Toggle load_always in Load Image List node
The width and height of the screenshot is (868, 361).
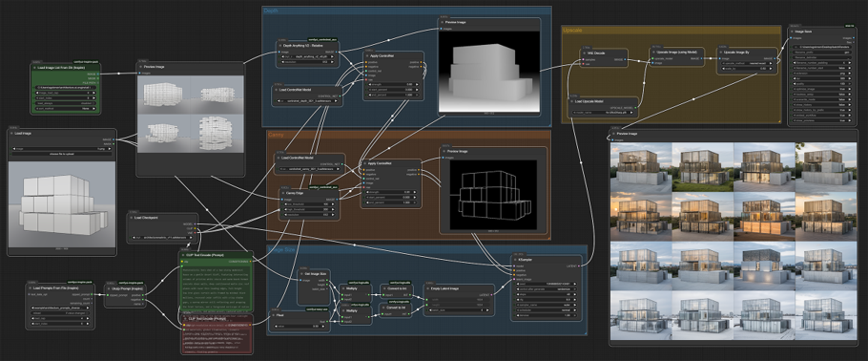66,103
